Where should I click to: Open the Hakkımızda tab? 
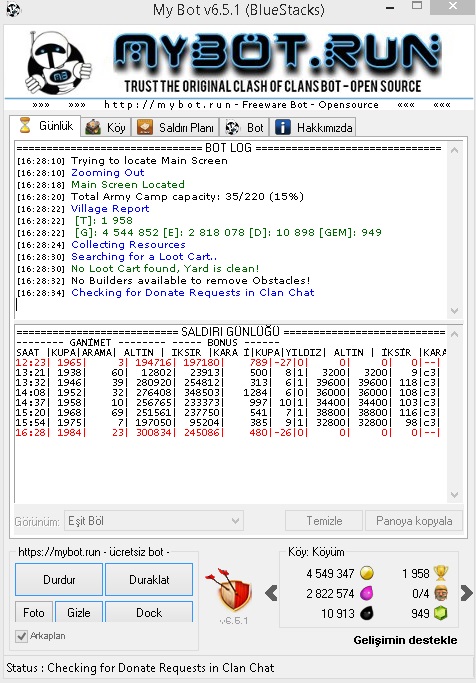[x=313, y=128]
